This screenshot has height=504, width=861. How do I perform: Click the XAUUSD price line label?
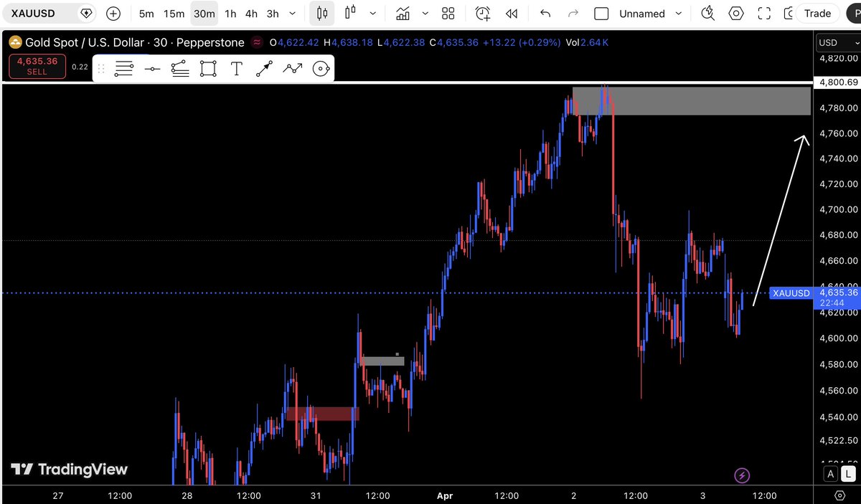pyautogui.click(x=791, y=293)
